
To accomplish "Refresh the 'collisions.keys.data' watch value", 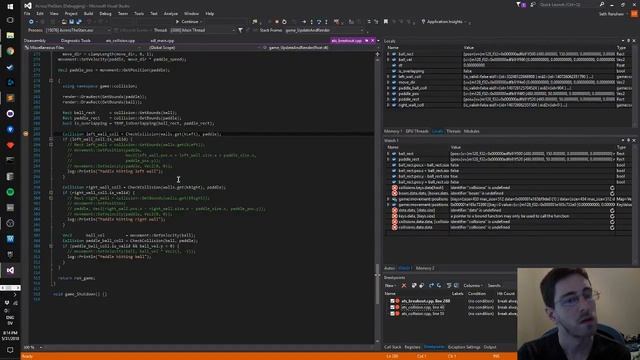I will tap(612, 188).
